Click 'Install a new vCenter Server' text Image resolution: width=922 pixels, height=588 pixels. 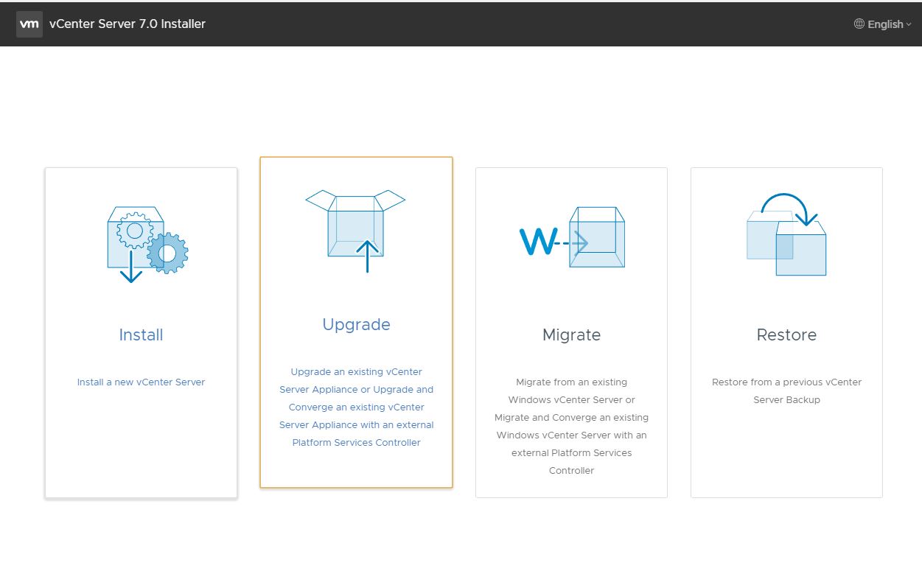141,382
